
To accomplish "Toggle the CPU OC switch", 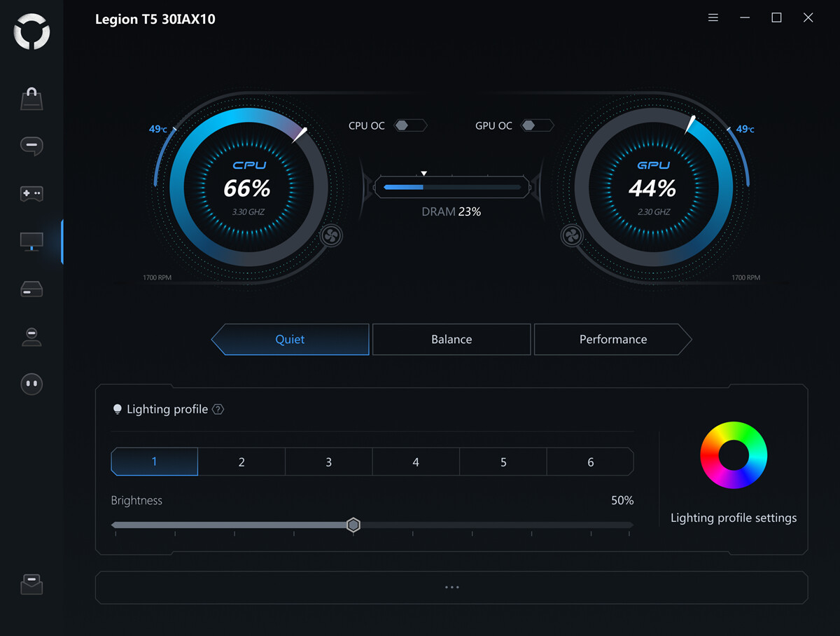I will pos(410,126).
